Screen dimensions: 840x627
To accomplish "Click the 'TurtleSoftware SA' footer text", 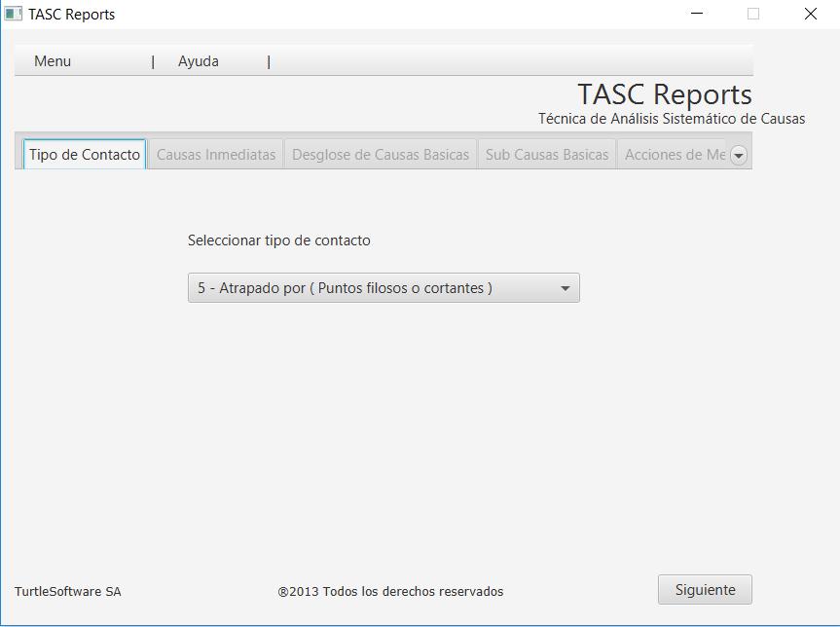I will [x=68, y=592].
